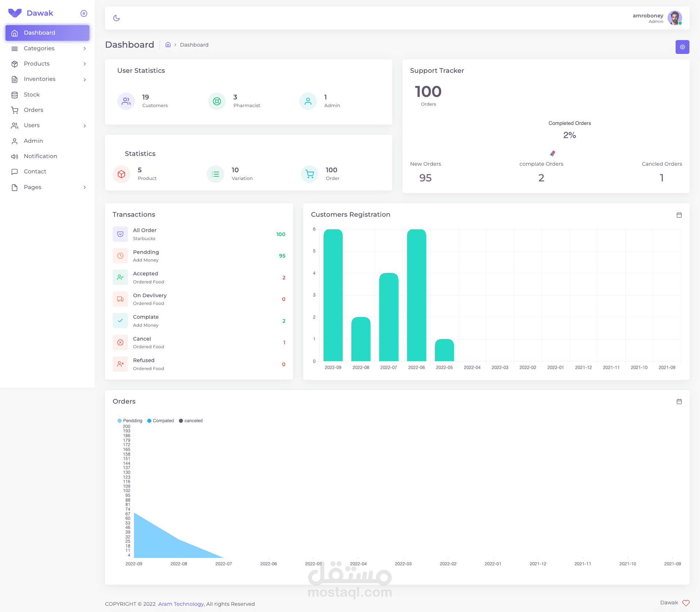Click the amroboney username text
Image resolution: width=700 pixels, height=612 pixels.
click(x=648, y=16)
